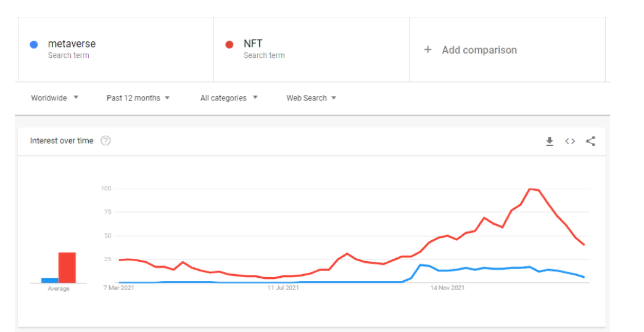
Task: Click the red NFT average bar
Action: [67, 267]
